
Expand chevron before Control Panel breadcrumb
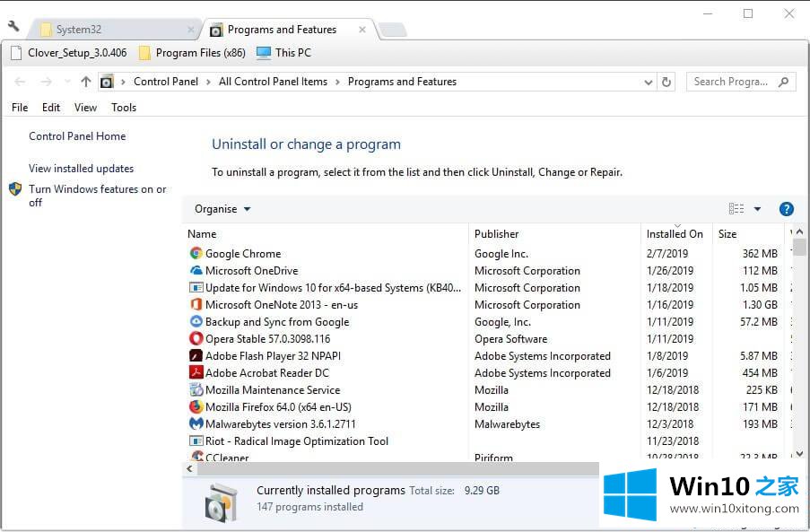[123, 82]
